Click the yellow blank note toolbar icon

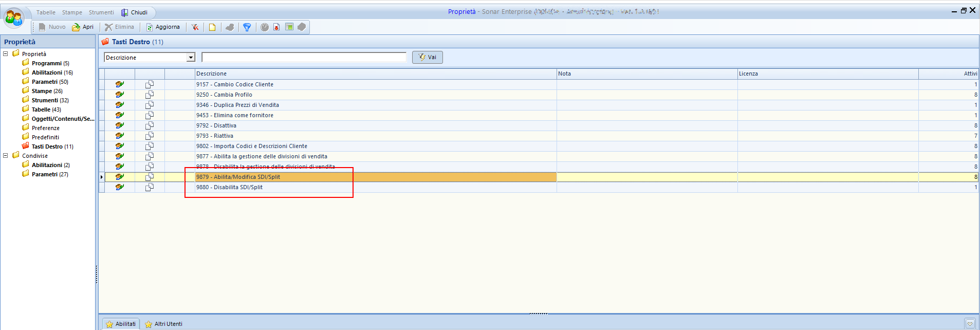(212, 27)
